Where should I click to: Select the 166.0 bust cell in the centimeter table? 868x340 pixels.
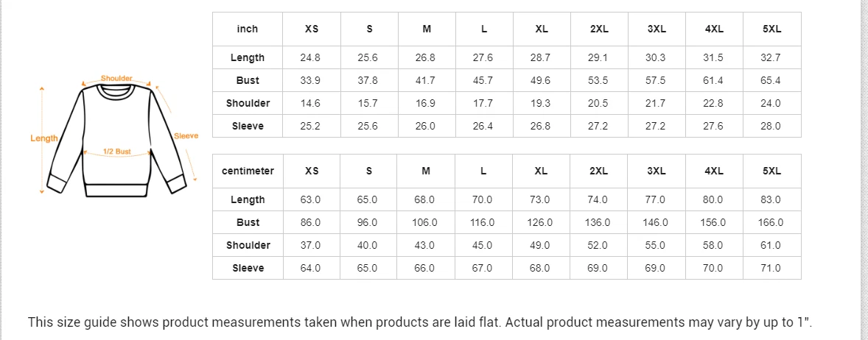(771, 222)
